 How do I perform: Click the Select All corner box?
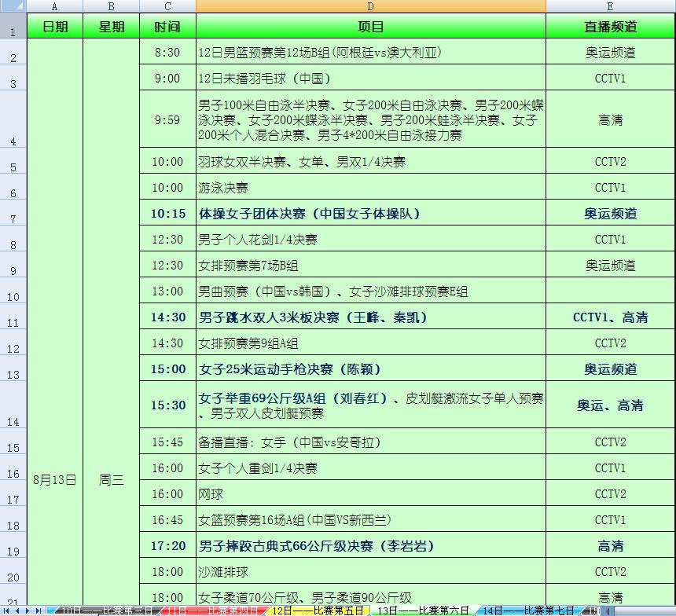13,6
